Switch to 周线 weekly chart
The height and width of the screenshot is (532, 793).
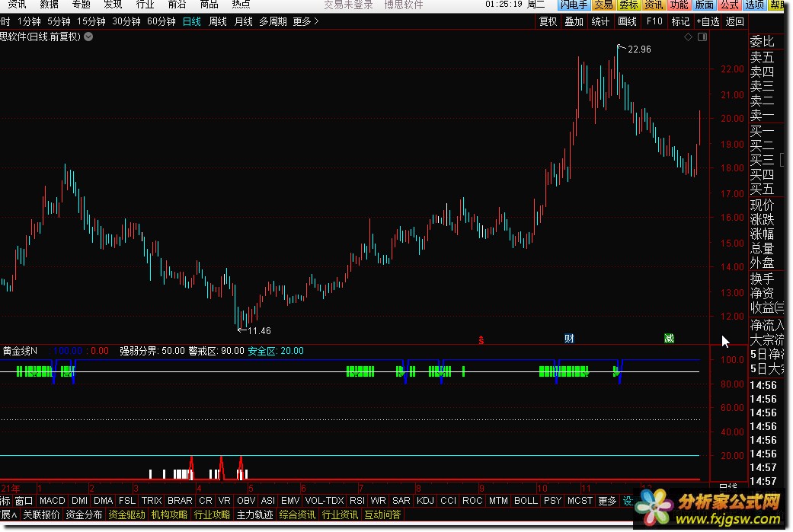(x=218, y=22)
